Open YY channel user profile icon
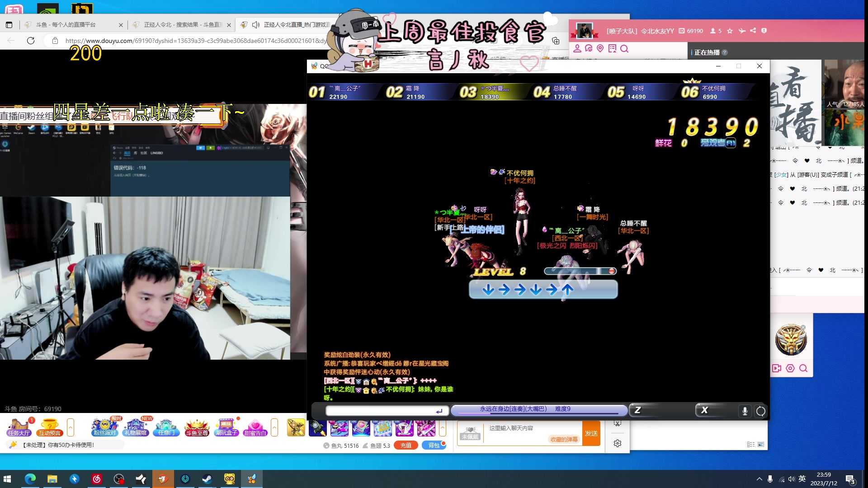The width and height of the screenshot is (868, 488). coord(577,48)
